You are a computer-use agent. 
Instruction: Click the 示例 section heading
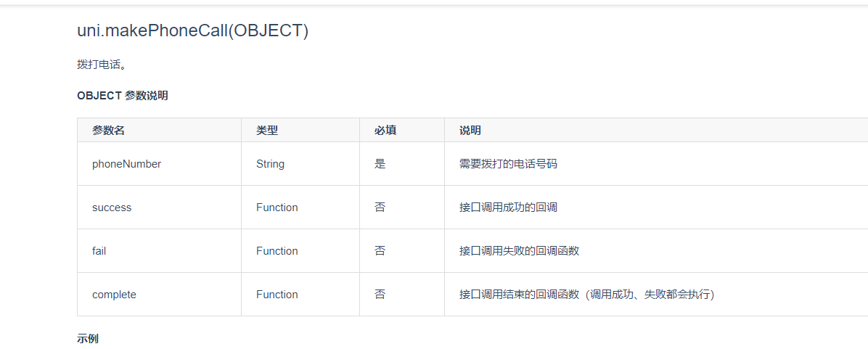88,339
